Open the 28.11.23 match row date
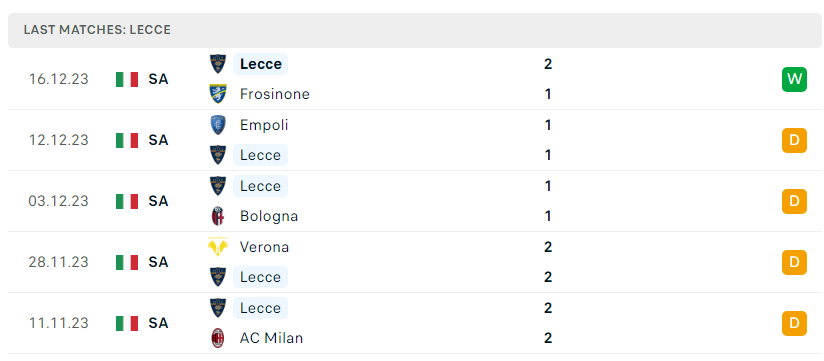This screenshot has height=361, width=824. pyautogui.click(x=59, y=262)
